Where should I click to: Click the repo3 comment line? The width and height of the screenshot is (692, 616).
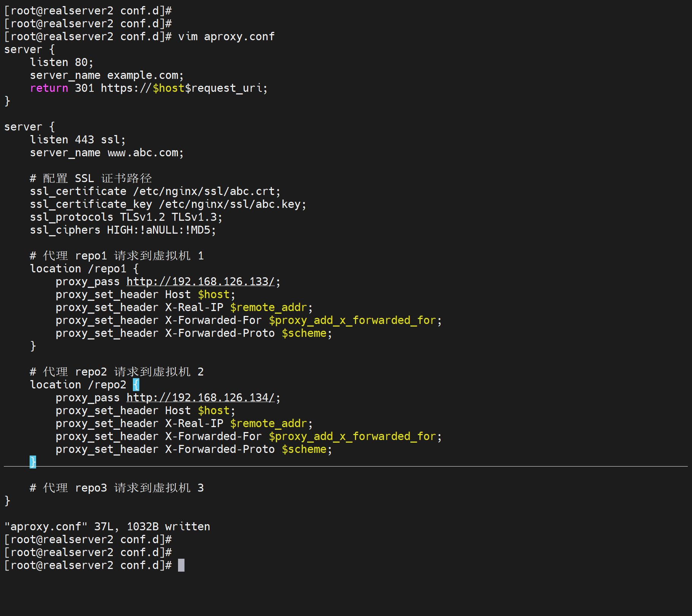coord(117,488)
